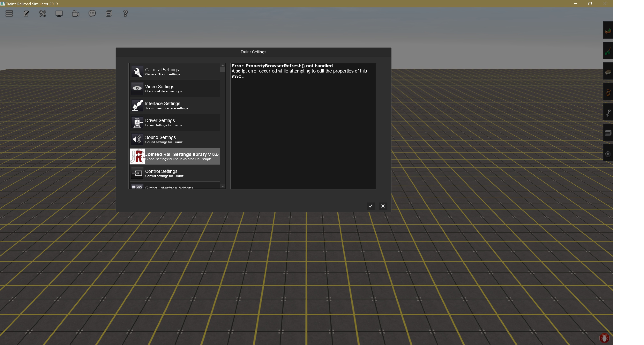Open the Topology terrain tools tab
Image resolution: width=644 pixels, height=345 pixels.
click(608, 30)
